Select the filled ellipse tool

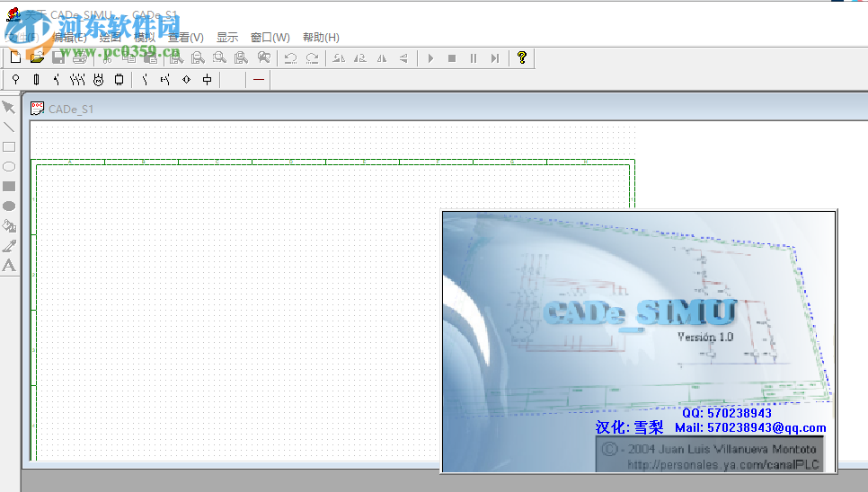pos(9,206)
